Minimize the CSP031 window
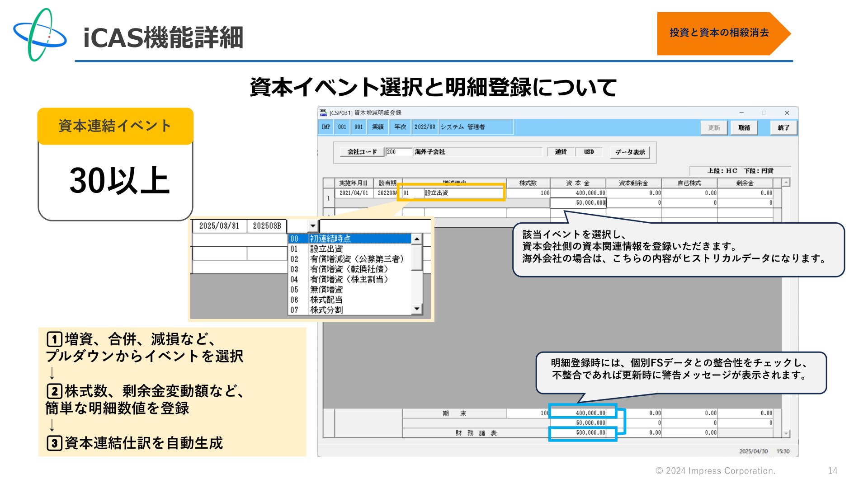Screen dimensions: 868x488 coord(741,113)
